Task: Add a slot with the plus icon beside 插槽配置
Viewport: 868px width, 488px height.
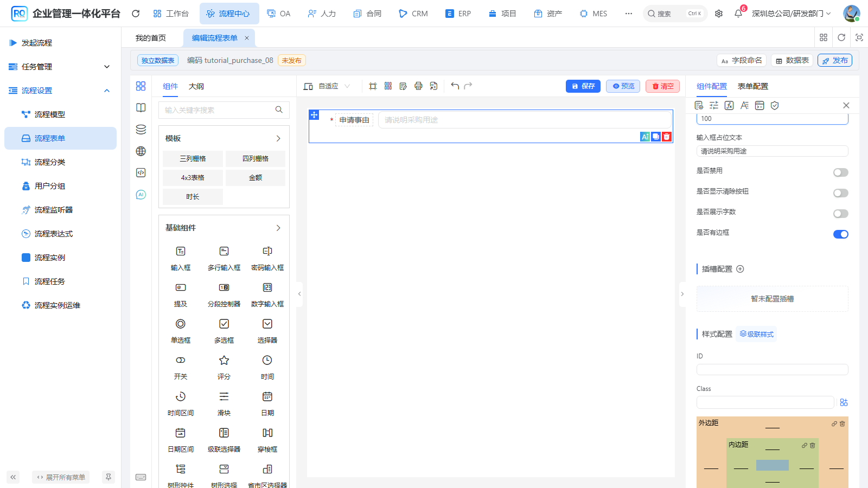Action: click(740, 269)
